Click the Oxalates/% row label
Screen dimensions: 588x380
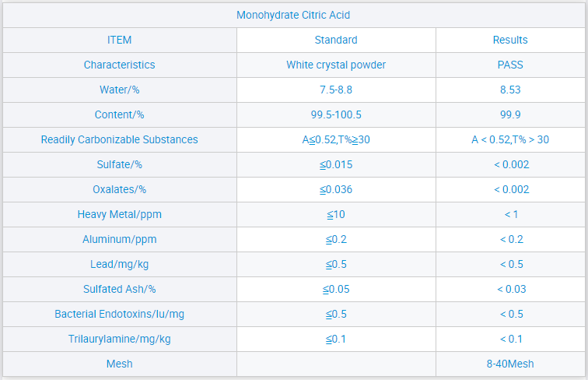119,189
